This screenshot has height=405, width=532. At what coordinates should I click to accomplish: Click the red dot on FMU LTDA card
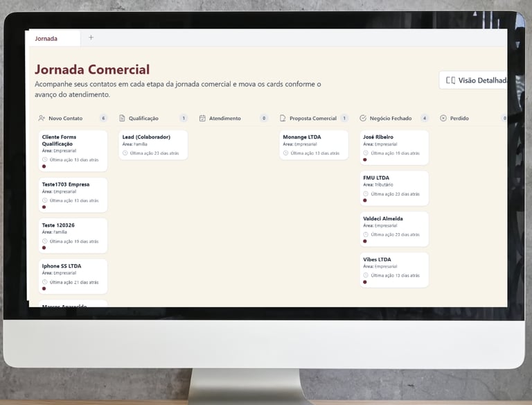pos(365,200)
